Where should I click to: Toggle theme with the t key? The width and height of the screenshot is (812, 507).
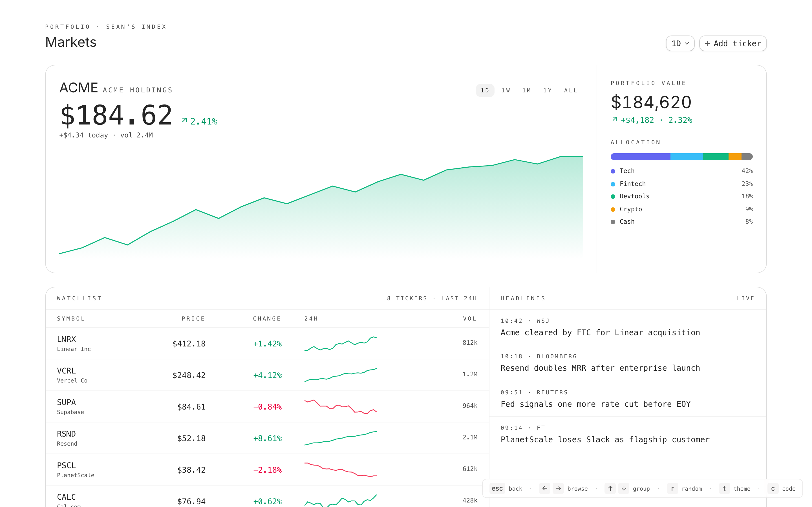point(724,489)
